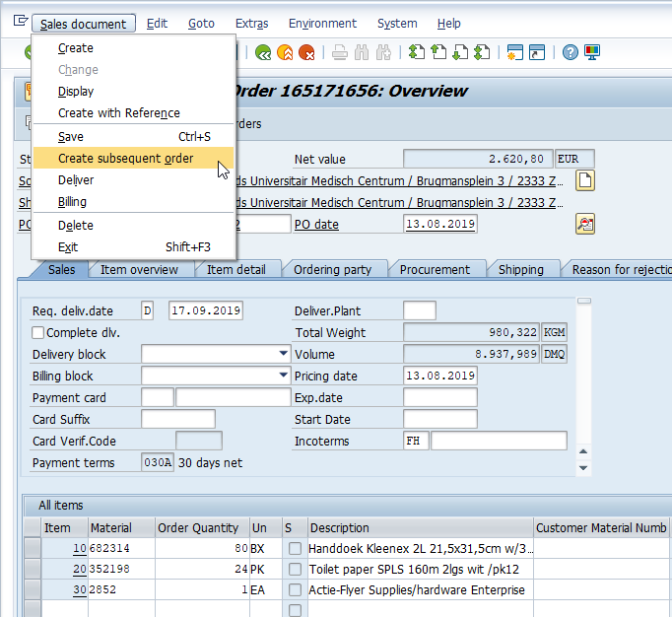The width and height of the screenshot is (672, 617).
Task: Select row selector for item 30
Action: pyautogui.click(x=33, y=590)
